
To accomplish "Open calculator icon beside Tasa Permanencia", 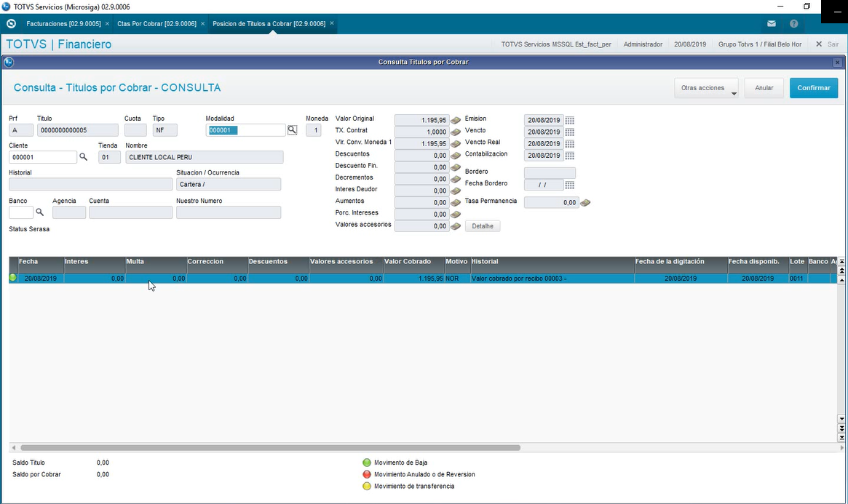I will point(585,203).
